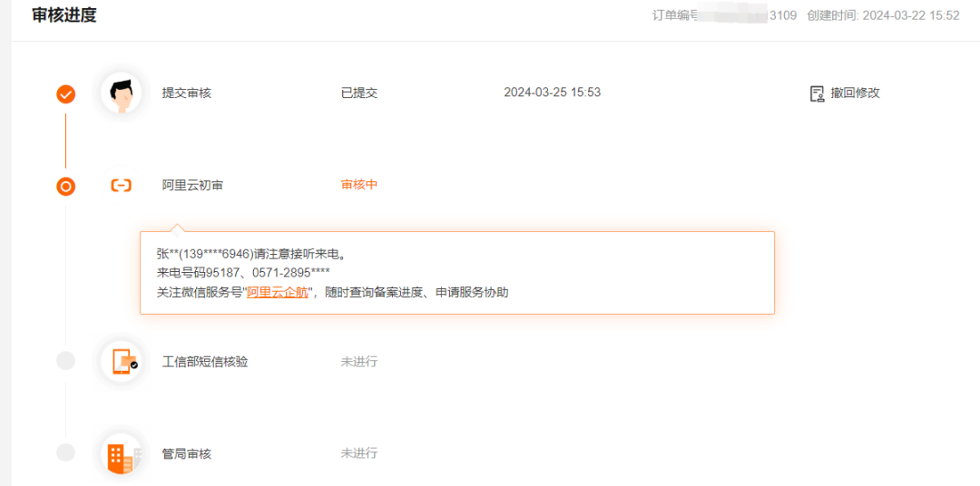Click the user avatar beside 提交审核
This screenshot has width=980, height=486.
pos(122,93)
